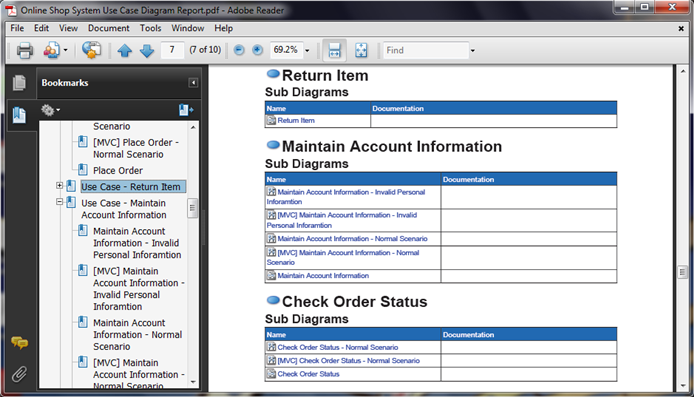Click the expand current bookmark icon

[186, 110]
